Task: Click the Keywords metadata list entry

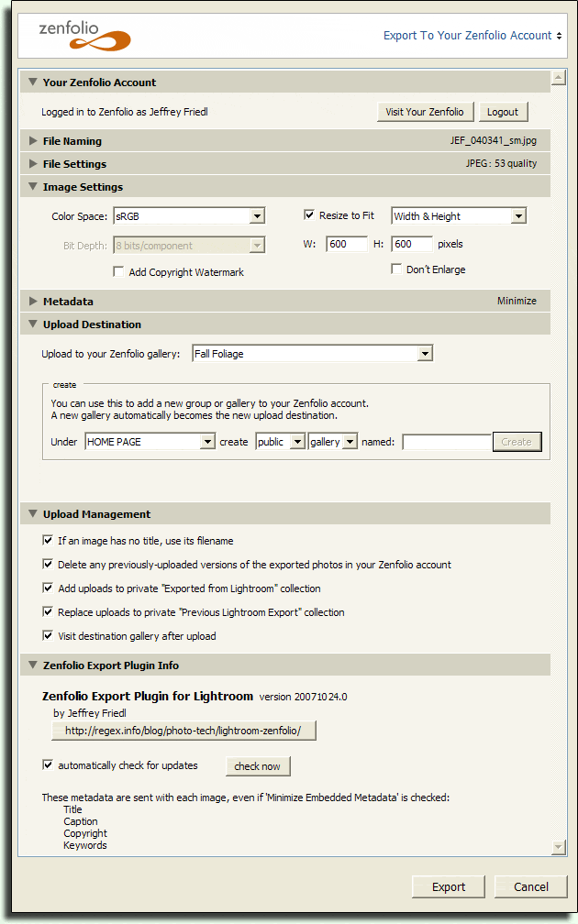Action: (x=85, y=845)
